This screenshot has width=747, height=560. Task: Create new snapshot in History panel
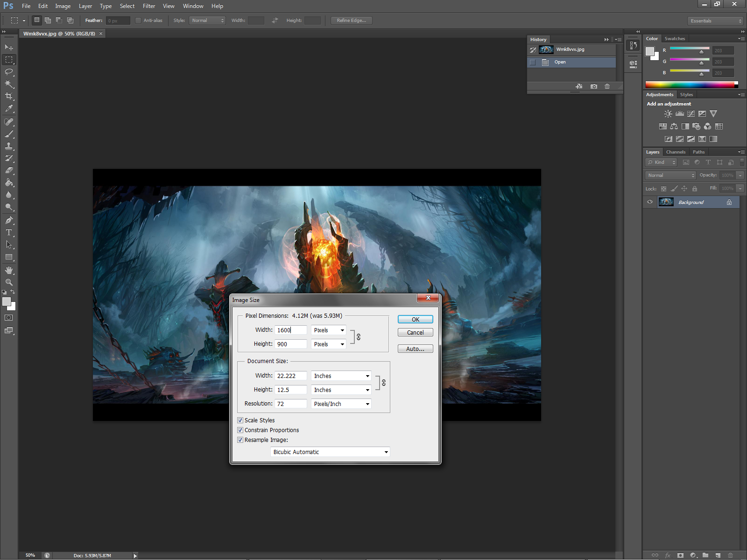point(593,86)
